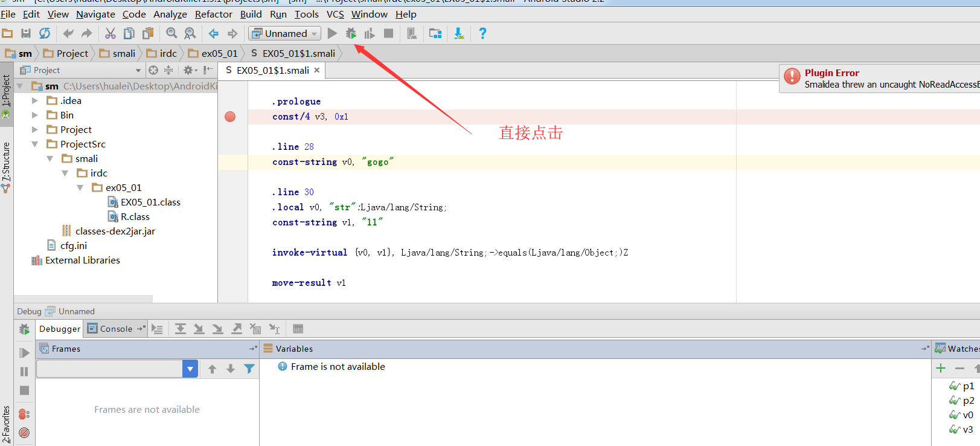Open Find with the magnifier icon
This screenshot has height=446, width=980.
(x=171, y=33)
